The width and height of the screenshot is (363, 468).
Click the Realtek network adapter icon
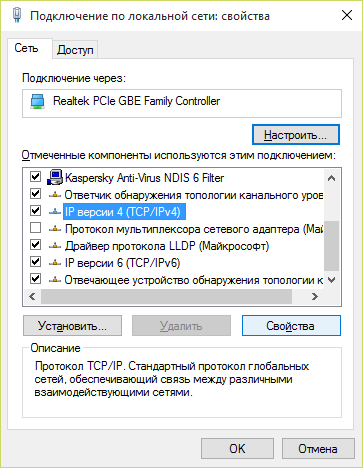[x=37, y=101]
